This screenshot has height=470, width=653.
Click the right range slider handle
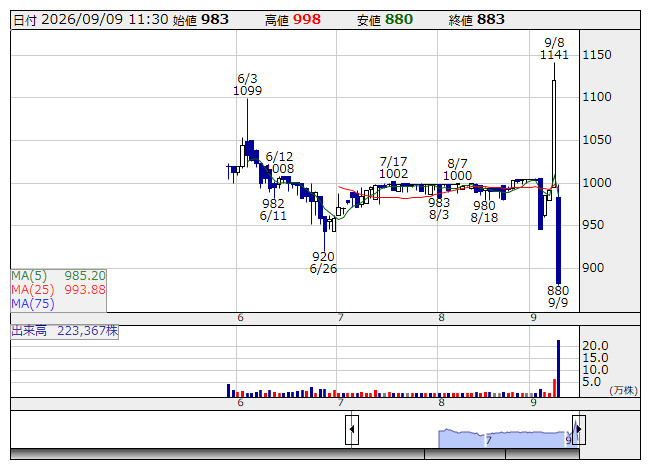(579, 430)
